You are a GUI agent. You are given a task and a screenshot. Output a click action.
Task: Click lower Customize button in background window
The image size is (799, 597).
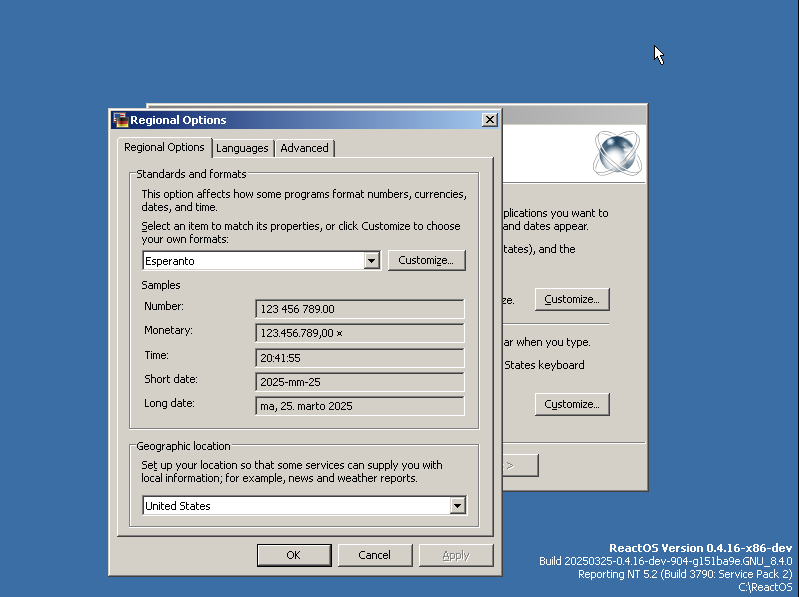(x=572, y=405)
